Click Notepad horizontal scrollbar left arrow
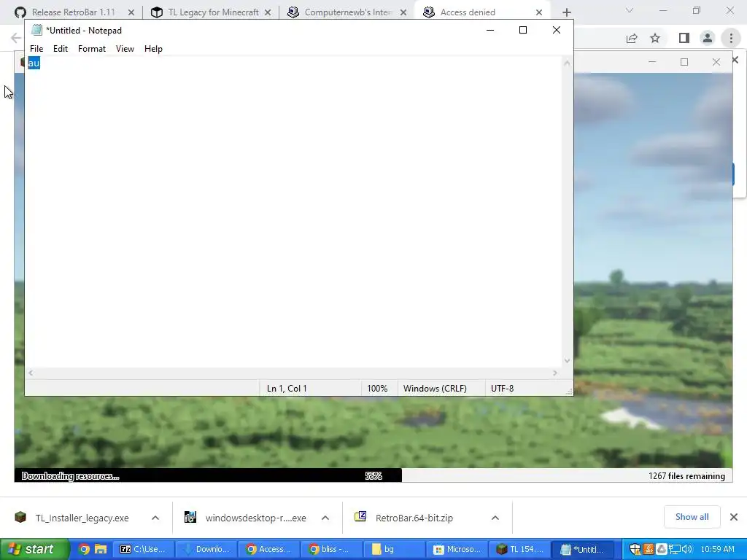The width and height of the screenshot is (747, 560). coord(31,373)
